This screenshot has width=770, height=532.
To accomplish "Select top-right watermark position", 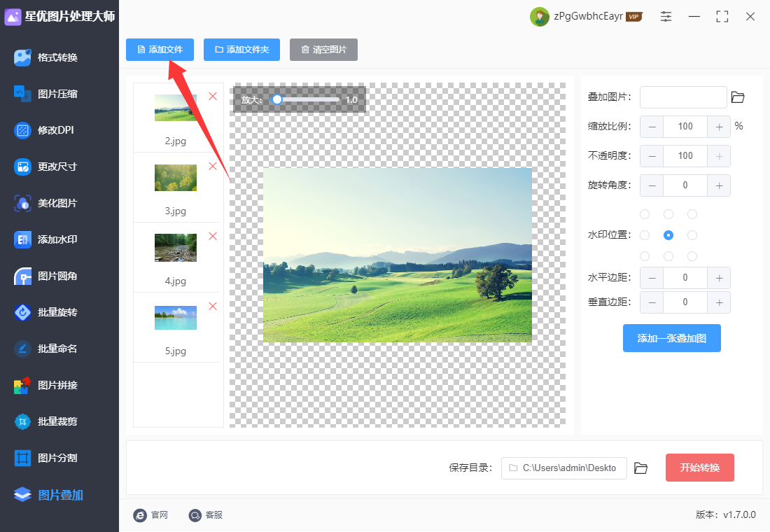I will coord(692,214).
